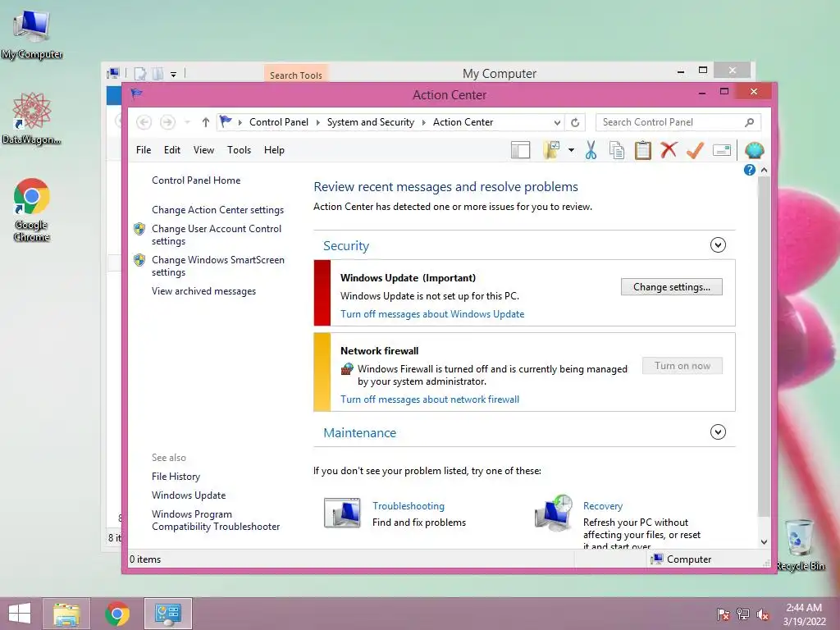Screen dimensions: 840x630
Task: Click the Turn on now button
Action: point(682,366)
